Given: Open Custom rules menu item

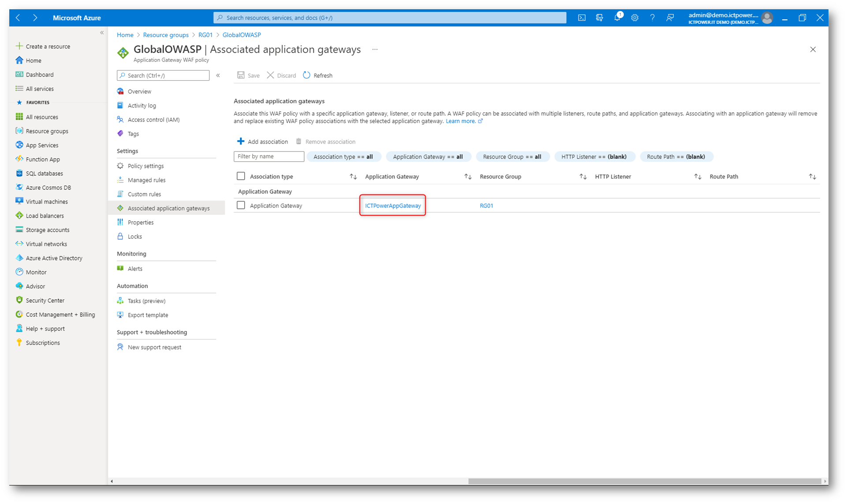Looking at the screenshot, I should pos(144,194).
